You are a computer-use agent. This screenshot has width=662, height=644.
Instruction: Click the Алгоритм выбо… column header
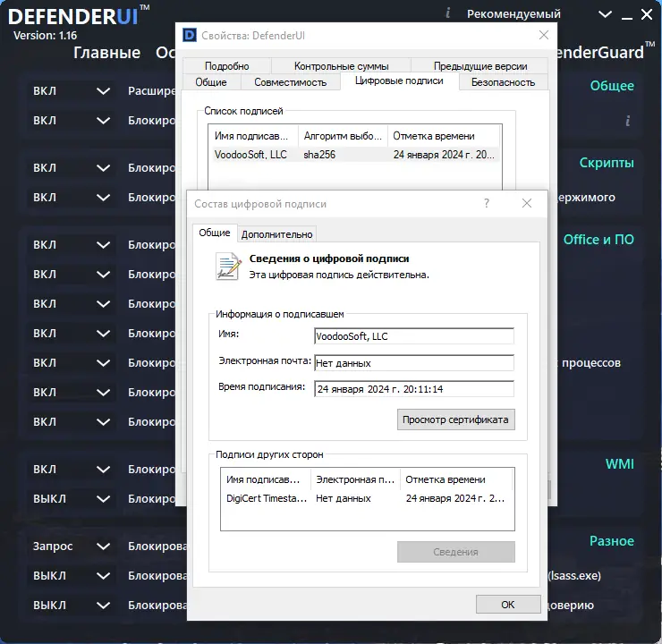343,136
